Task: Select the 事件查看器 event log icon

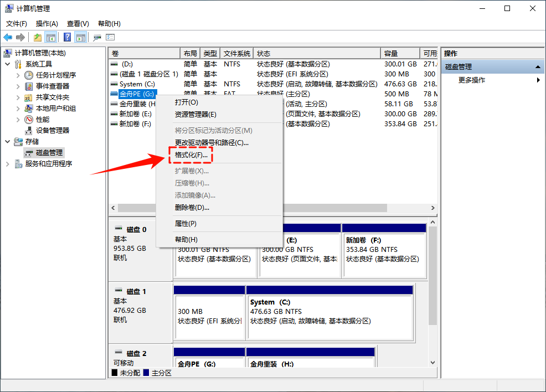Action: [x=29, y=86]
